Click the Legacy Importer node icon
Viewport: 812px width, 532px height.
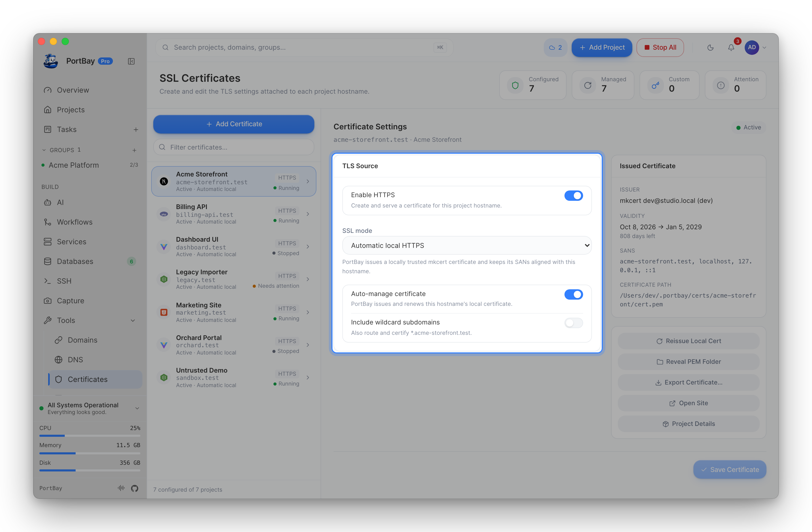click(x=164, y=279)
